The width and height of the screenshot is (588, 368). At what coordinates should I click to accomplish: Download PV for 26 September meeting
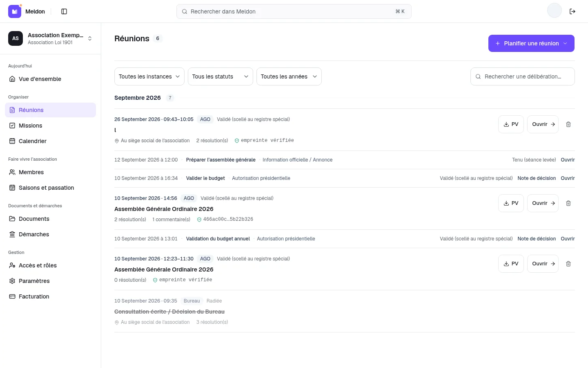tap(511, 124)
